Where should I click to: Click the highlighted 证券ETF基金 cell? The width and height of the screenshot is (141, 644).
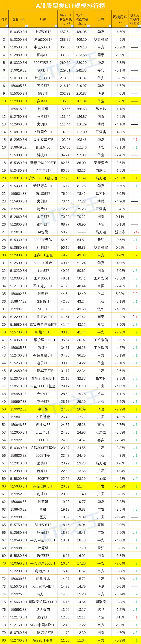point(43,255)
